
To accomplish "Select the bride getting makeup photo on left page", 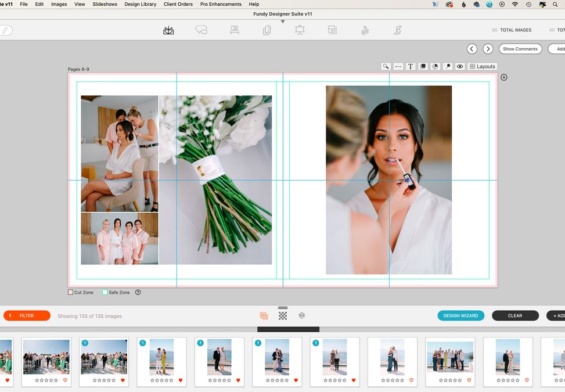I will 119,153.
